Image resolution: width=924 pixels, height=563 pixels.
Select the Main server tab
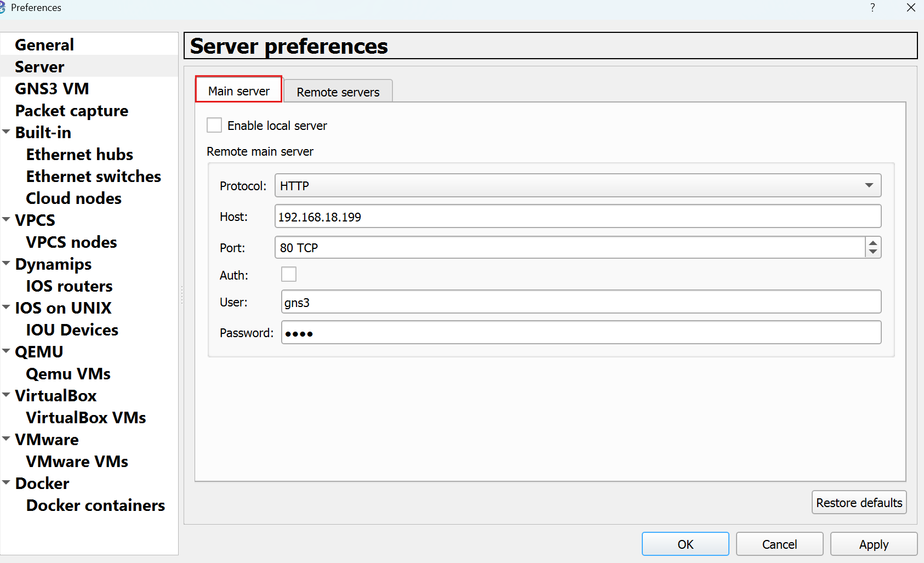click(239, 90)
